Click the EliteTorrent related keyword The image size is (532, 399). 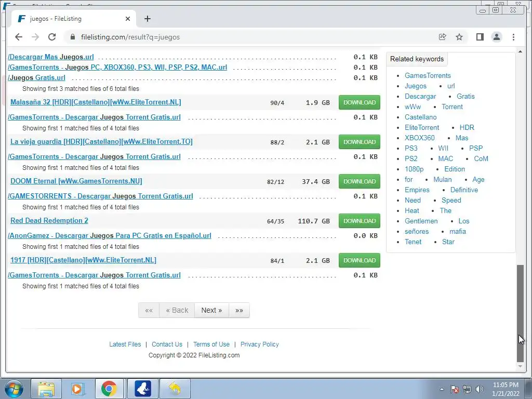pyautogui.click(x=422, y=128)
